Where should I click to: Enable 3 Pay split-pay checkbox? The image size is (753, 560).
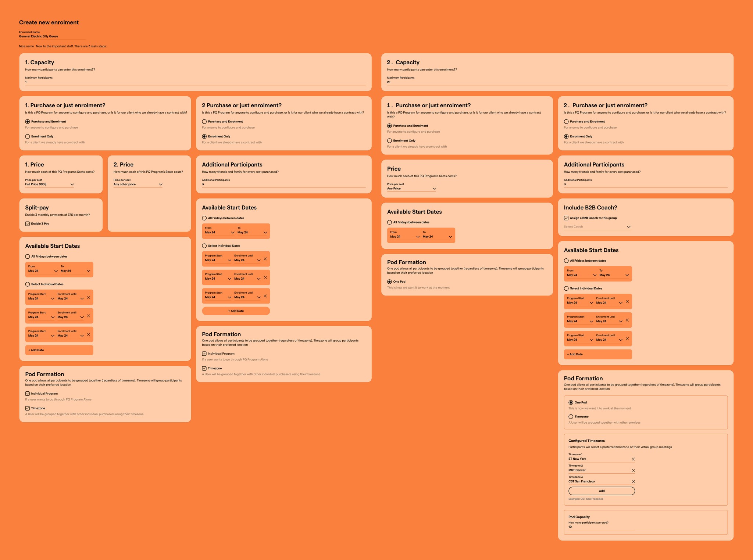coord(28,223)
